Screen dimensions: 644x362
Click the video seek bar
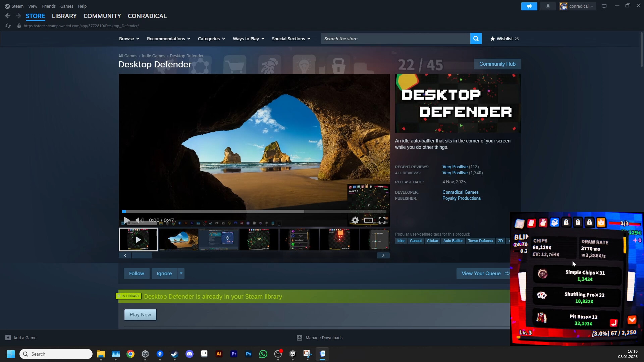[x=254, y=212]
